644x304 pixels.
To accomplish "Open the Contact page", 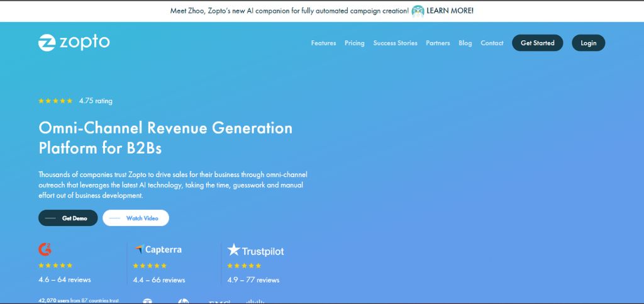I will 492,43.
